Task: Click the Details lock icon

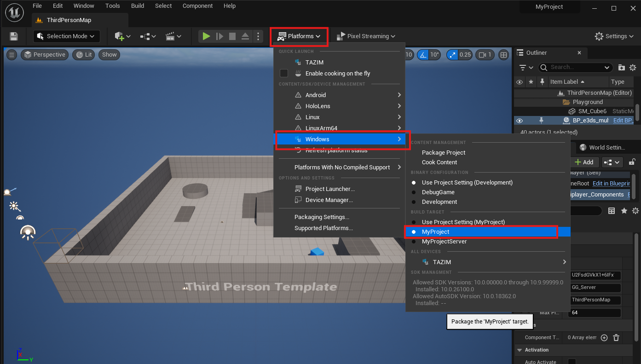Action: (632, 162)
